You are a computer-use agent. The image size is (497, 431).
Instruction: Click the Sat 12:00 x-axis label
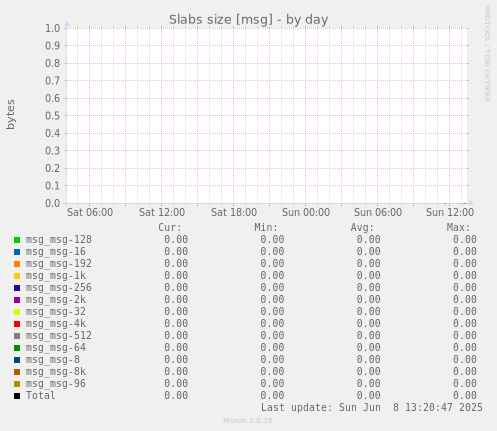[162, 212]
